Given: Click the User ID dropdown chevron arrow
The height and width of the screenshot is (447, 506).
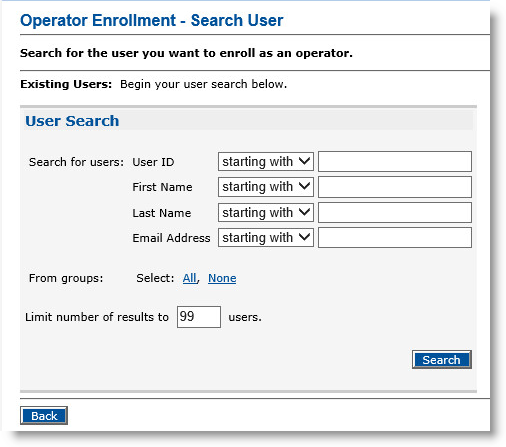Looking at the screenshot, I should [x=304, y=161].
